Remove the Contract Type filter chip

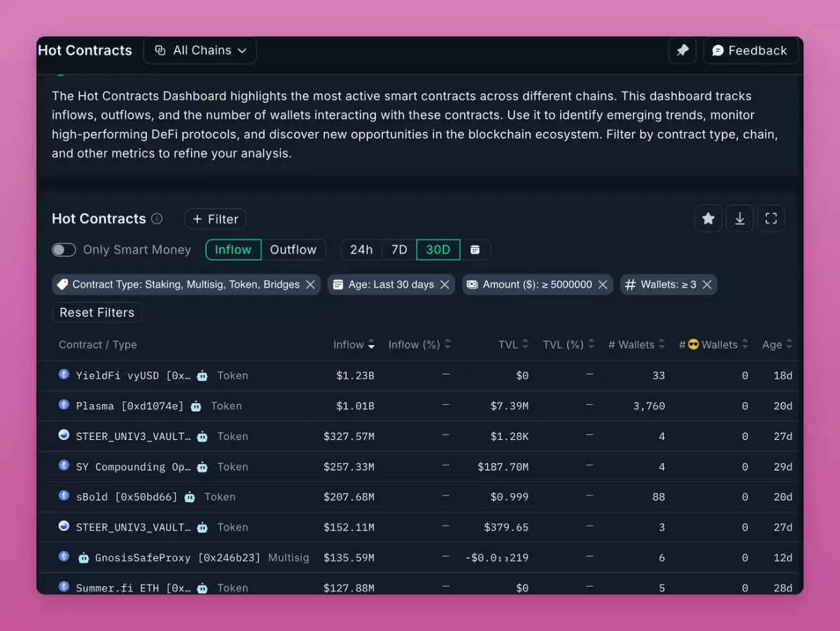310,284
